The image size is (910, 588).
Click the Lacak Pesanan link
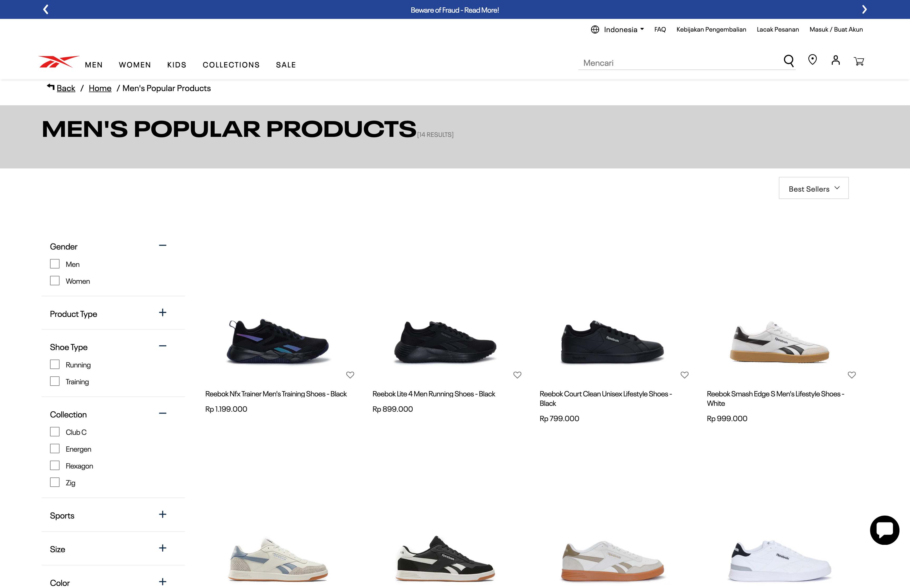pos(778,29)
